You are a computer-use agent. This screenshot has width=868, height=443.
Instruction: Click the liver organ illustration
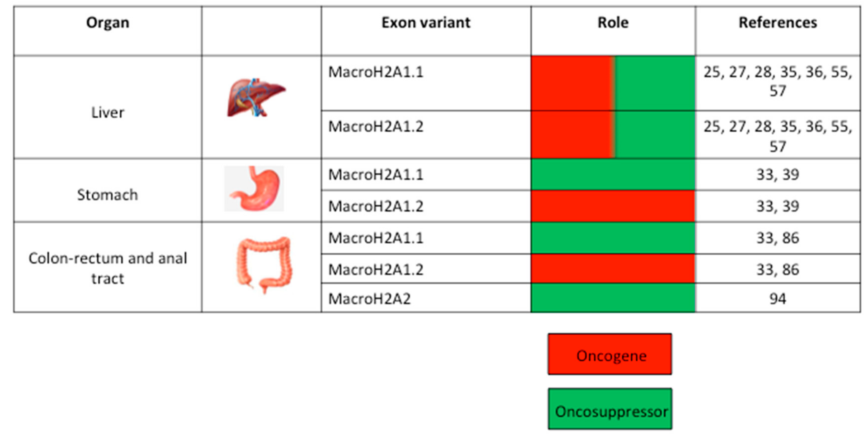pyautogui.click(x=256, y=97)
